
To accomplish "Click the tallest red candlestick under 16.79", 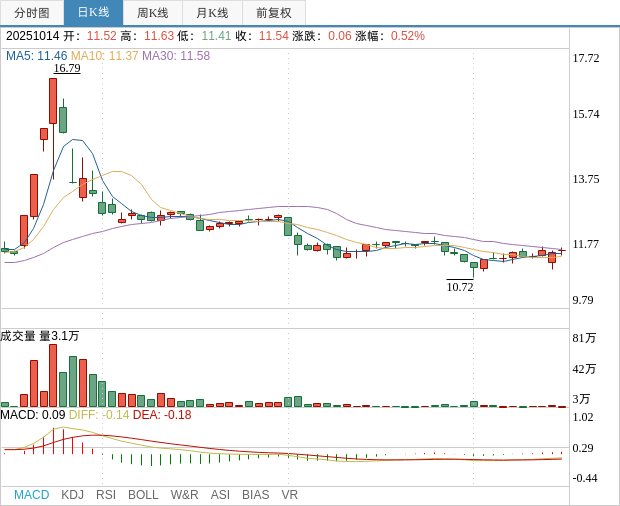I will tap(53, 101).
